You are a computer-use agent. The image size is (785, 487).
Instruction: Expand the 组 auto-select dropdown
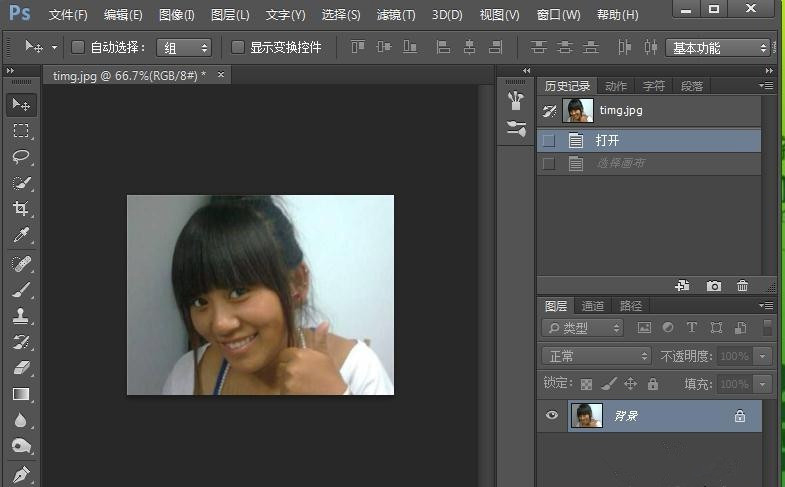(185, 48)
